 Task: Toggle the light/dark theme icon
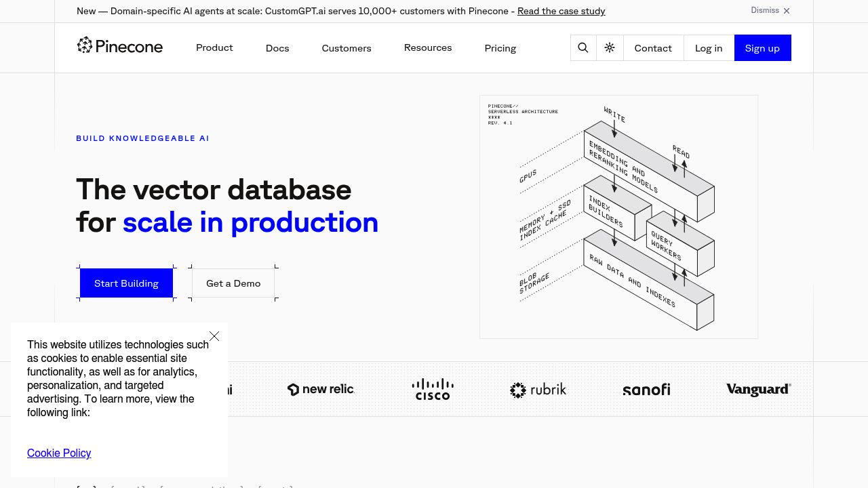[x=610, y=47]
